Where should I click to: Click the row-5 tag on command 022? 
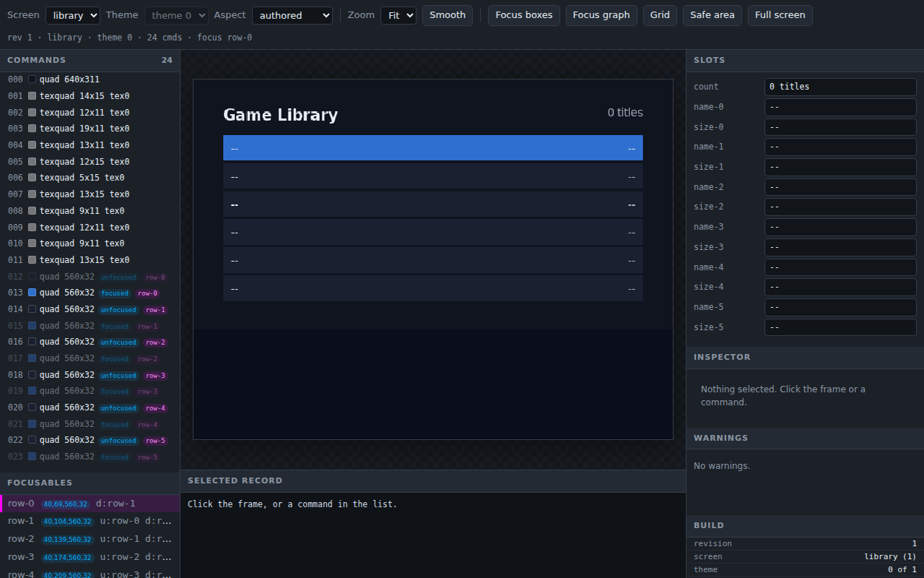155,441
